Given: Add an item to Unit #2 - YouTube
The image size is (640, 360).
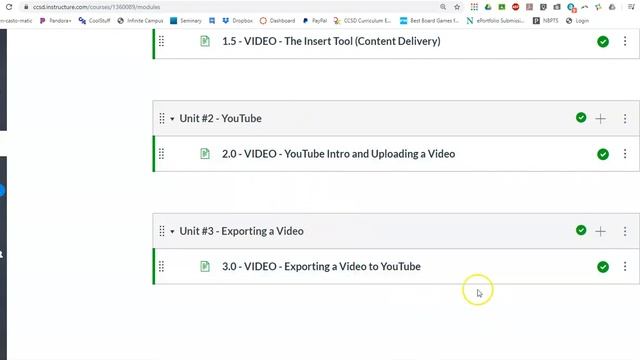Looking at the screenshot, I should 600,119.
